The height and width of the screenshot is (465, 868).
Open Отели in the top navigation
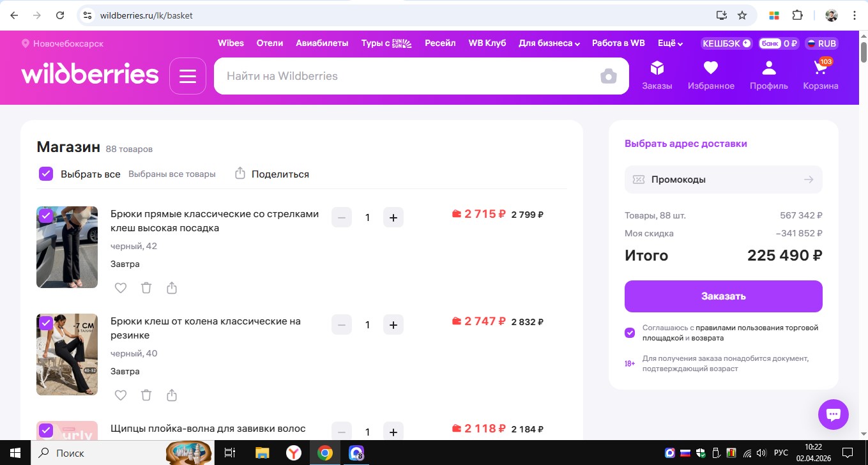(x=270, y=43)
